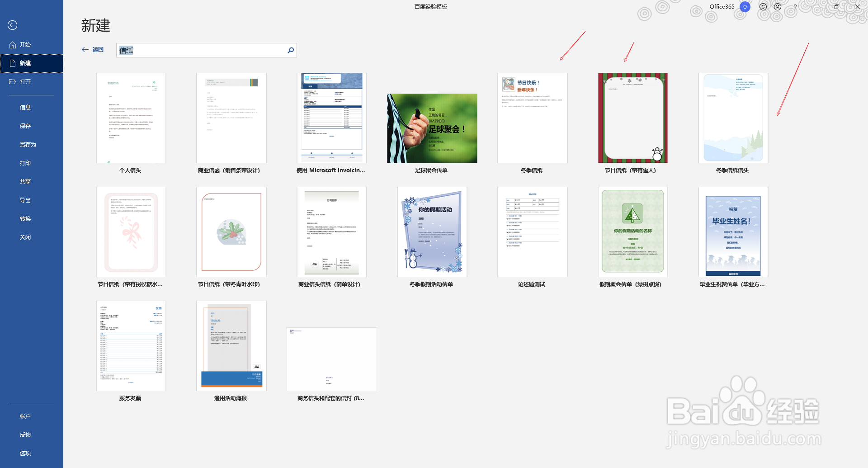Select the Microsoft Invoicing template thumbnail
This screenshot has width=868, height=468.
[x=332, y=118]
